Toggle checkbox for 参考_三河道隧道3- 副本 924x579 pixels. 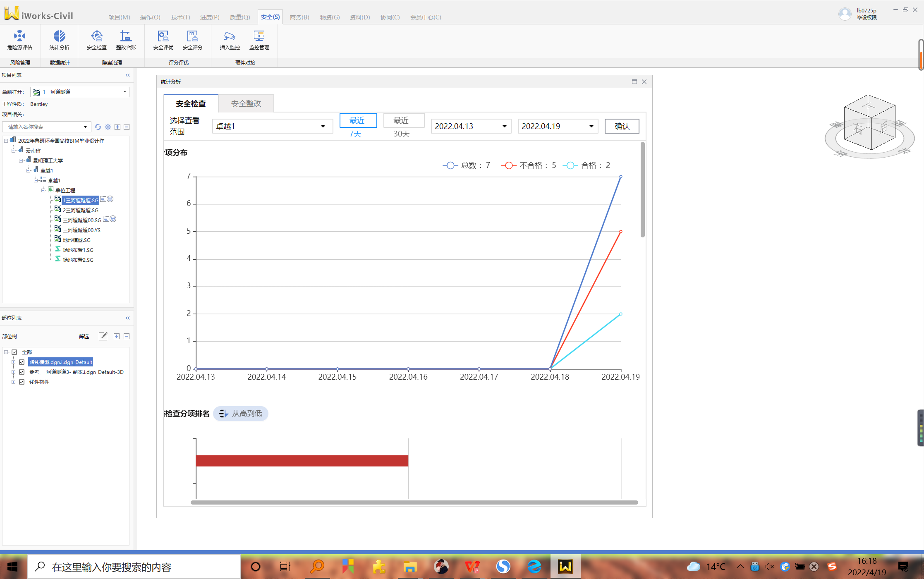tap(22, 372)
